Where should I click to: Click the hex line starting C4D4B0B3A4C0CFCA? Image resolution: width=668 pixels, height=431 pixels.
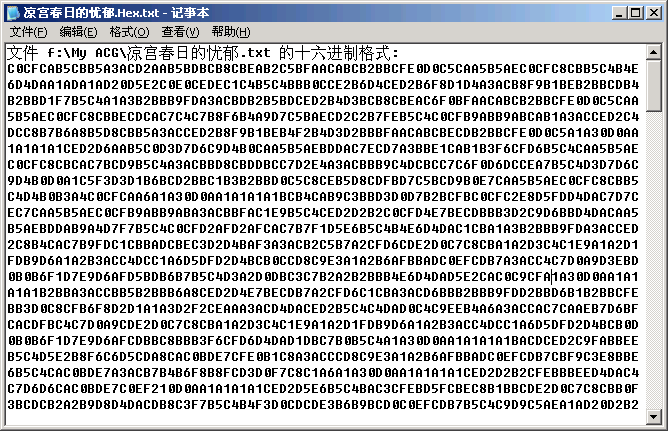pyautogui.click(x=323, y=197)
